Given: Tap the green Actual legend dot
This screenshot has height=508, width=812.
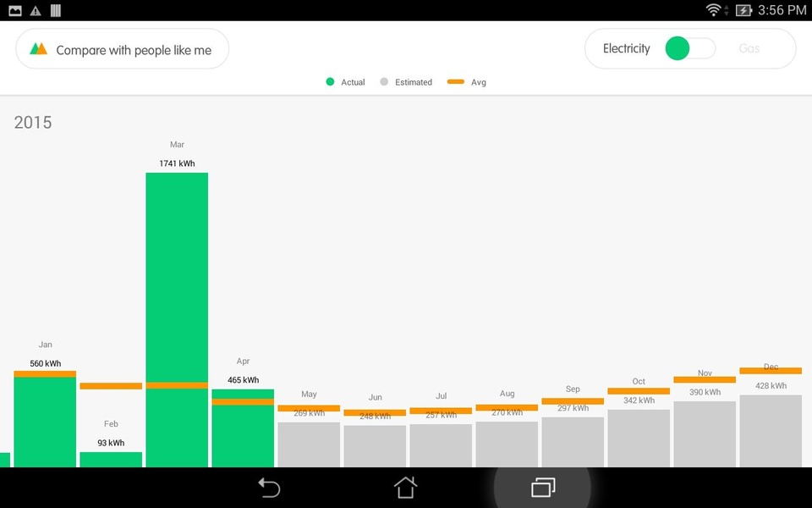Looking at the screenshot, I should pyautogui.click(x=330, y=81).
